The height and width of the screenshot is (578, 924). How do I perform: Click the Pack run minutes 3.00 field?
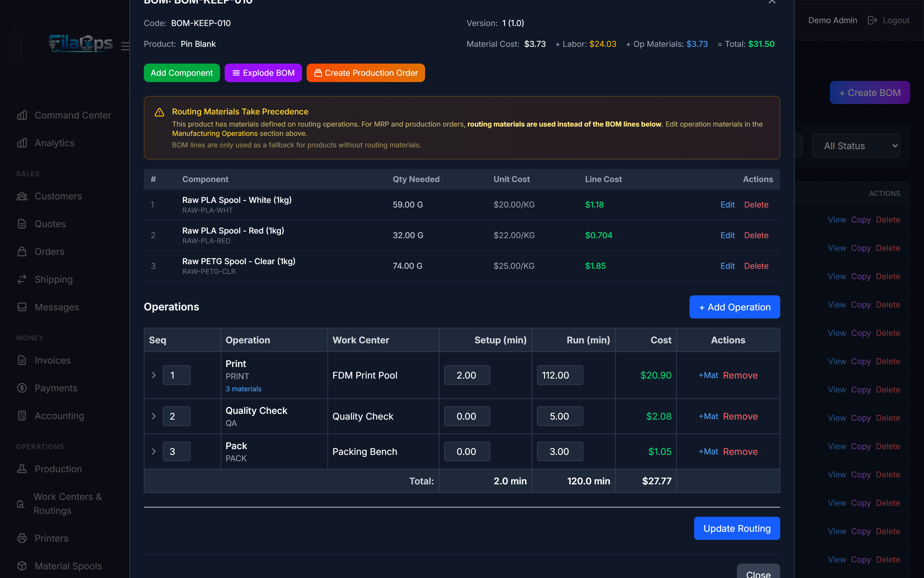(x=560, y=451)
